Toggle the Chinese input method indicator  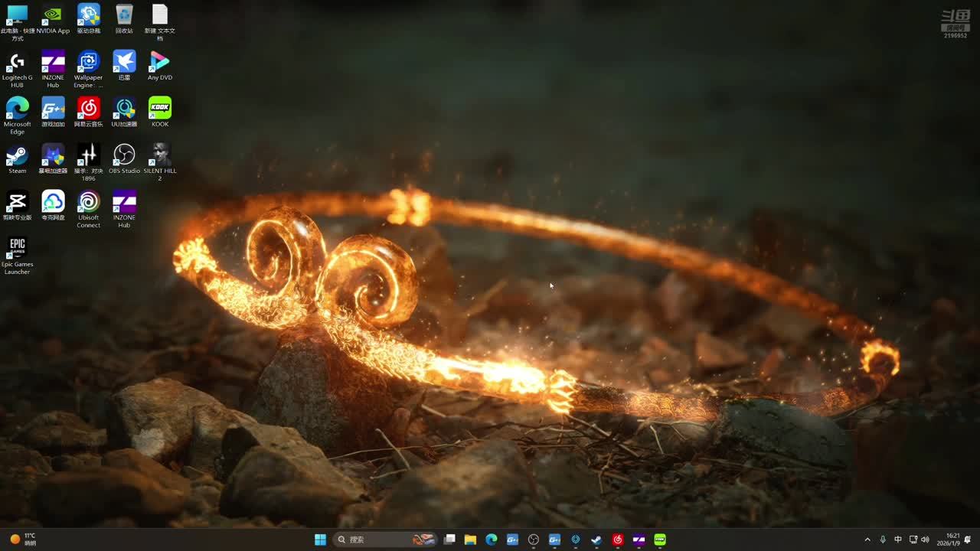(x=898, y=540)
